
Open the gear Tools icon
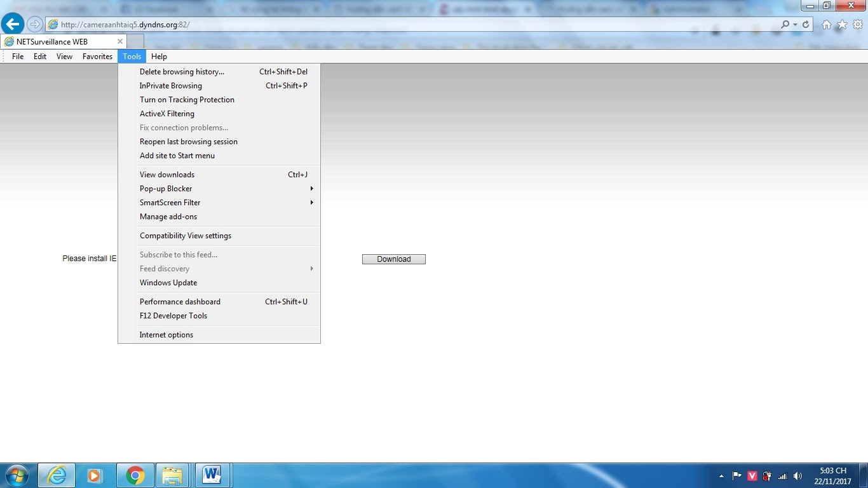(857, 24)
